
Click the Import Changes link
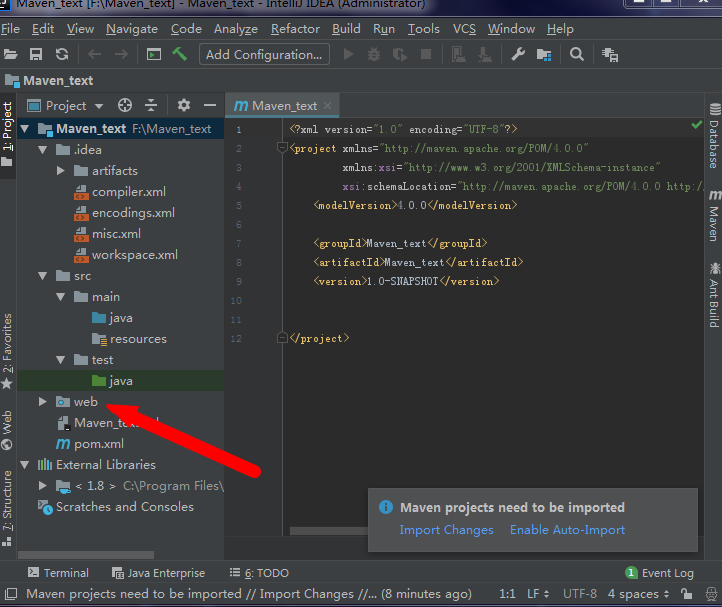(446, 530)
